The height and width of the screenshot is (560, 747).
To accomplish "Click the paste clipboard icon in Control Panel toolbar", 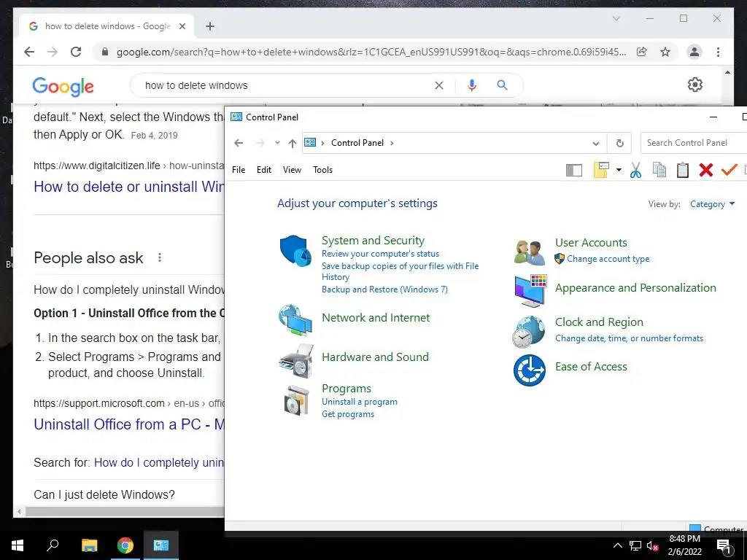I will (x=683, y=170).
